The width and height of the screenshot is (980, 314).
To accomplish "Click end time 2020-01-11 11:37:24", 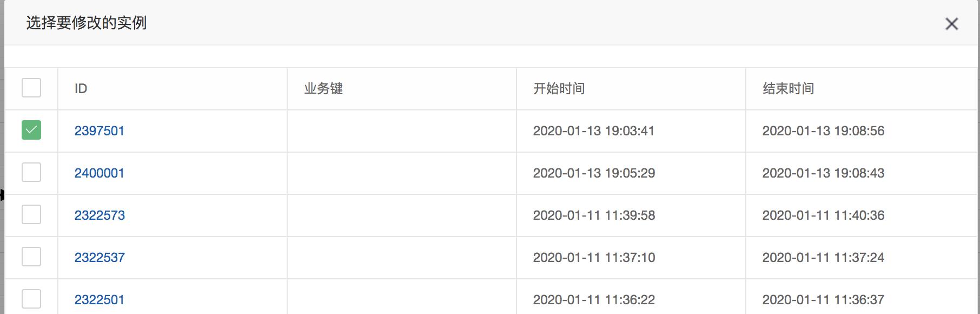I will coord(824,258).
